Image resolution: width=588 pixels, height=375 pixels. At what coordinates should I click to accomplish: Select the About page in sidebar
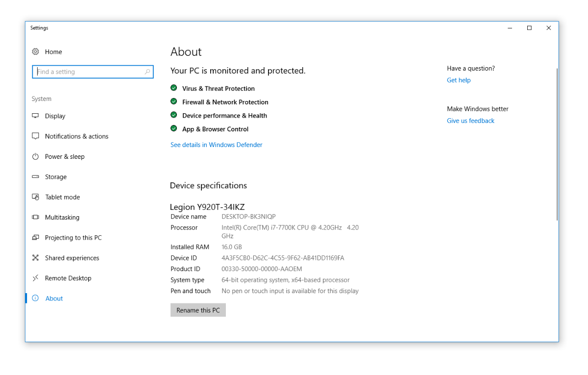click(54, 299)
